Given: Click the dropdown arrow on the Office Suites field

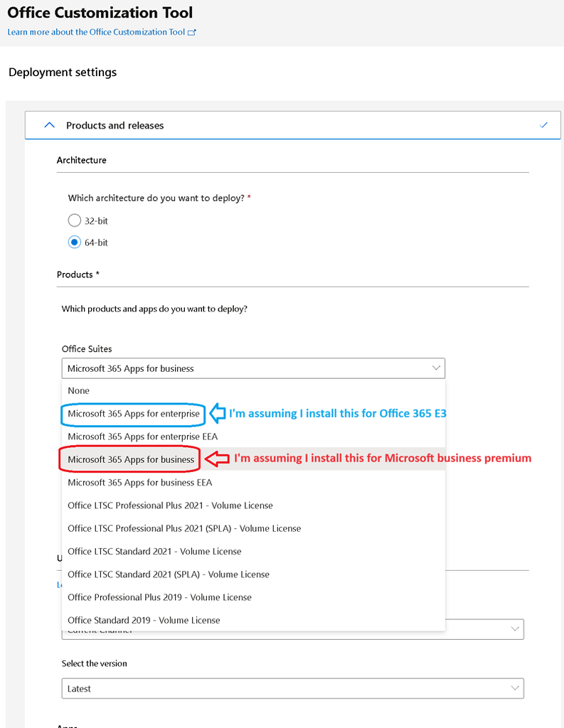Looking at the screenshot, I should pyautogui.click(x=437, y=368).
